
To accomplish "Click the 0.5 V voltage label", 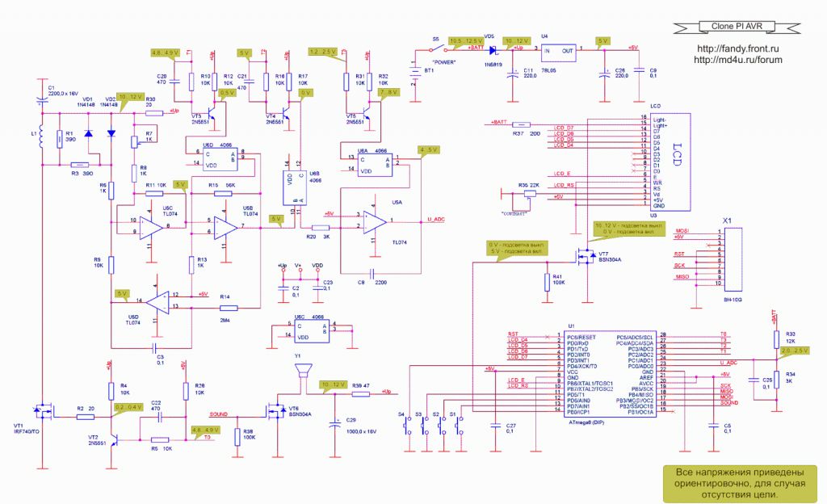I will tap(227, 93).
